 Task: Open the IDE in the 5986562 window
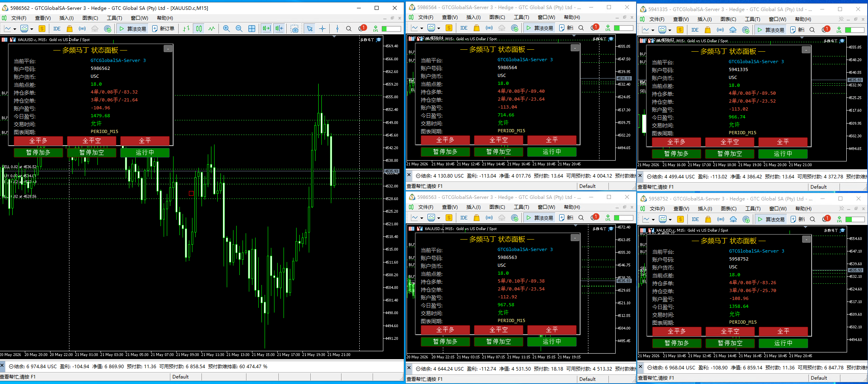coord(57,28)
